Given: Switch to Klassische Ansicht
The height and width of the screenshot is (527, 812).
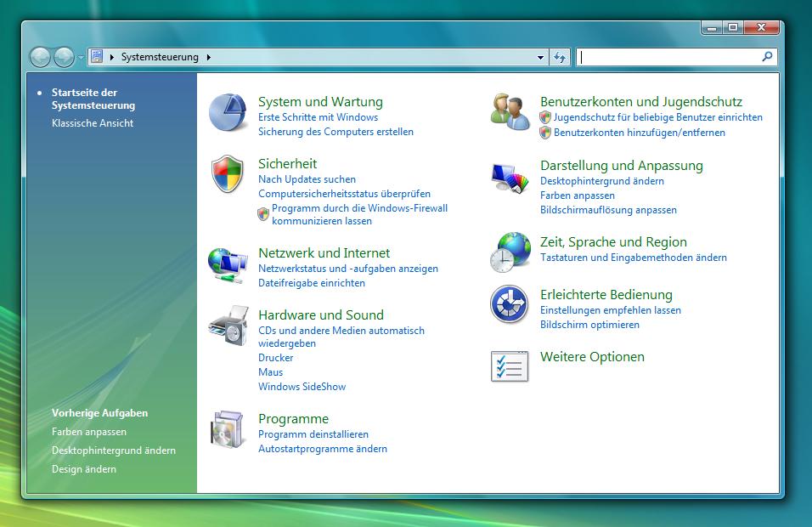Looking at the screenshot, I should pyautogui.click(x=93, y=122).
